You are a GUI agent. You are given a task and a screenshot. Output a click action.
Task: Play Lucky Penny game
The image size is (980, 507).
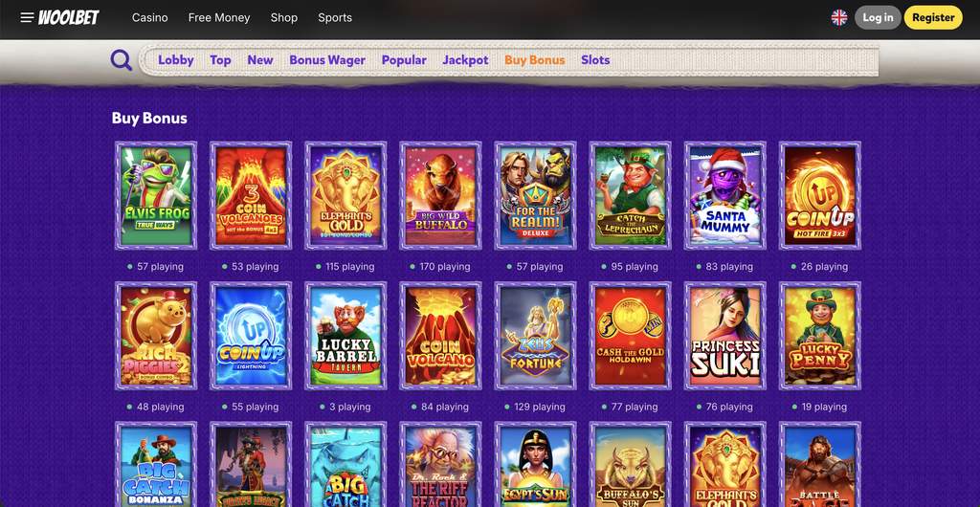820,336
